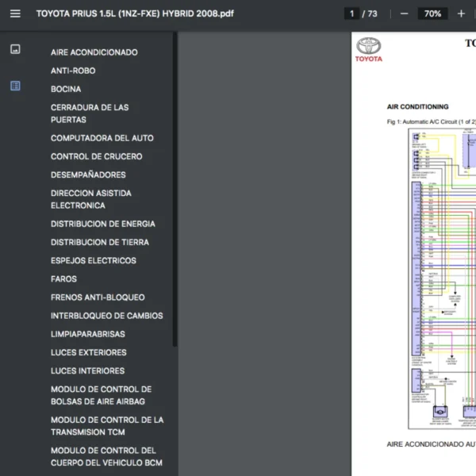Click the 70% zoom level field
This screenshot has width=476, height=476.
coord(432,13)
